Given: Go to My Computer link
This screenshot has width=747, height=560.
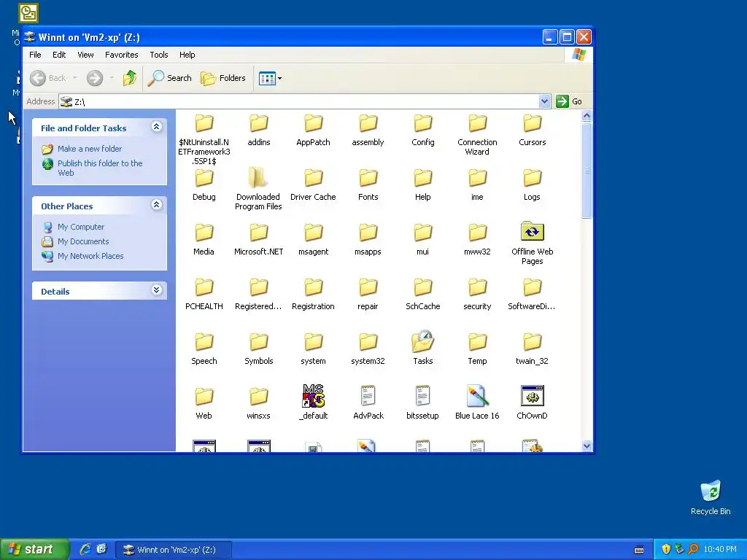Looking at the screenshot, I should [81, 227].
